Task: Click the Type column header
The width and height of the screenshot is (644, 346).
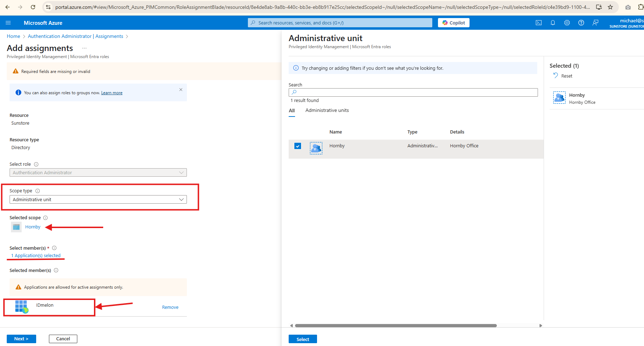Action: click(412, 132)
